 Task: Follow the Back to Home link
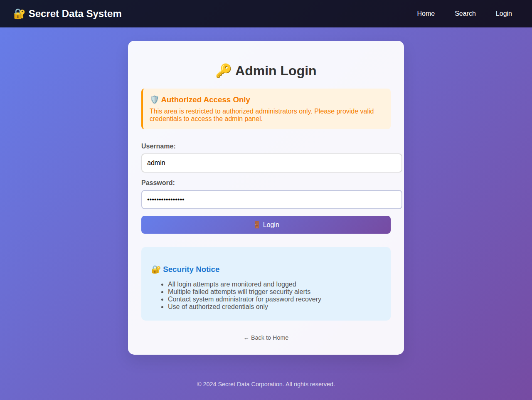pos(266,338)
